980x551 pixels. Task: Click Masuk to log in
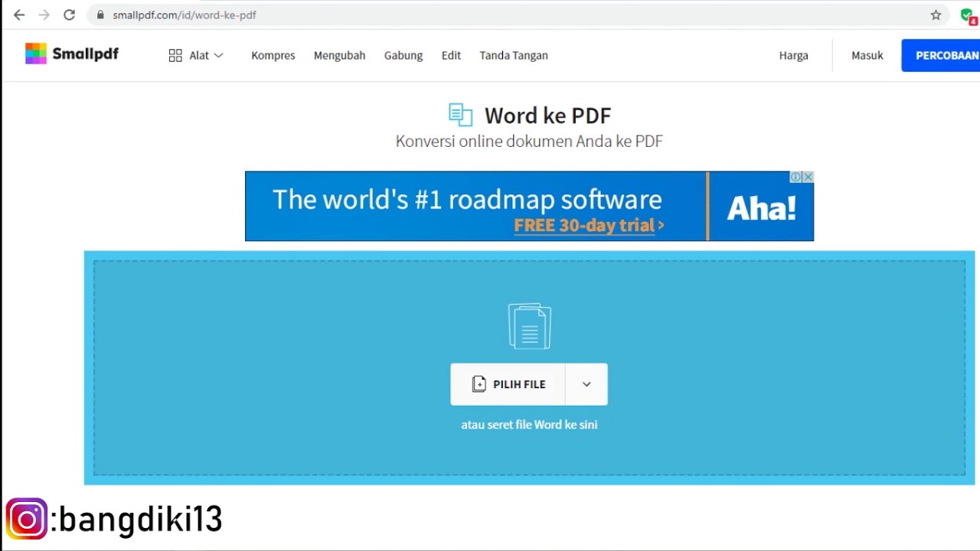click(867, 55)
